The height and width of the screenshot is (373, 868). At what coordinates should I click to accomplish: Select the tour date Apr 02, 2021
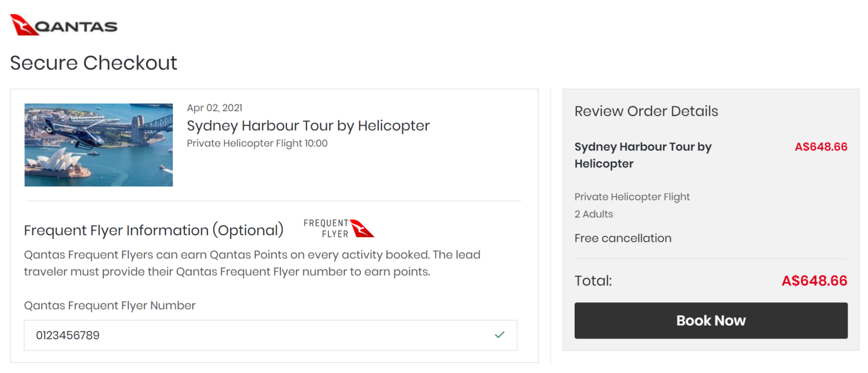[x=214, y=107]
